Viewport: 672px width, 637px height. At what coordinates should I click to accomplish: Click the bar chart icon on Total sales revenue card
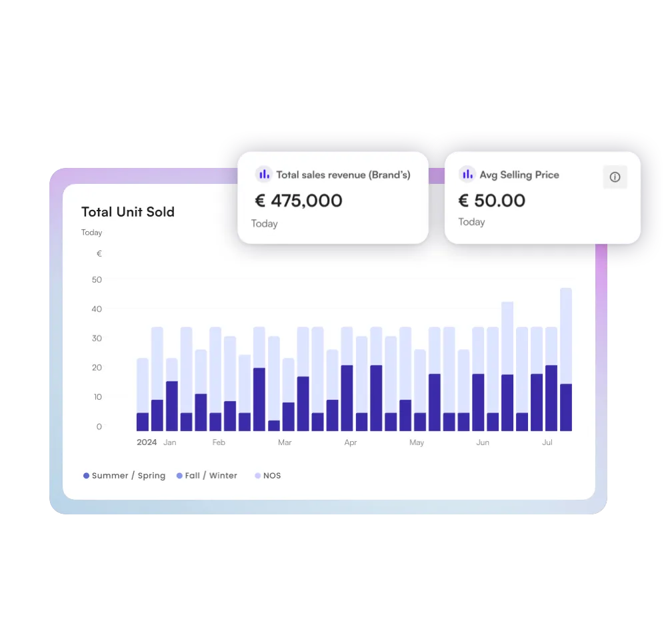tap(264, 174)
